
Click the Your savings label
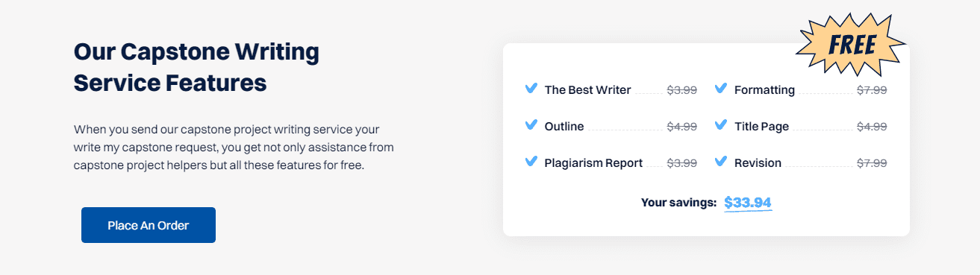click(x=678, y=203)
